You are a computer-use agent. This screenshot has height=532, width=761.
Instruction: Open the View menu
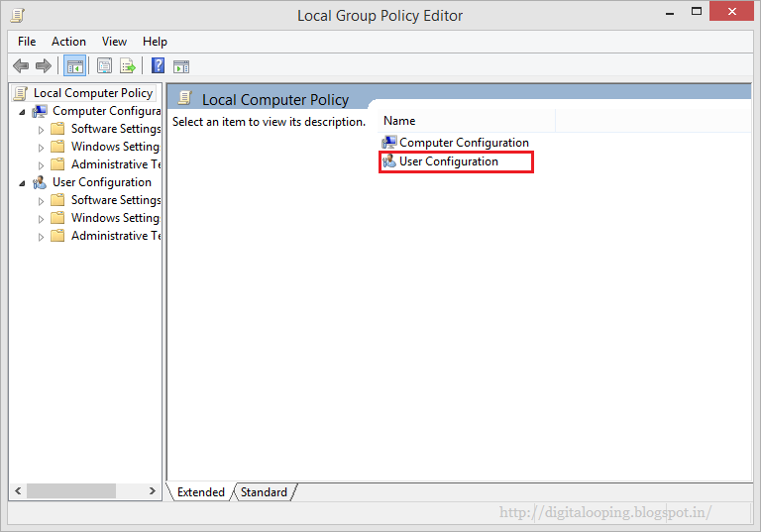pos(114,42)
